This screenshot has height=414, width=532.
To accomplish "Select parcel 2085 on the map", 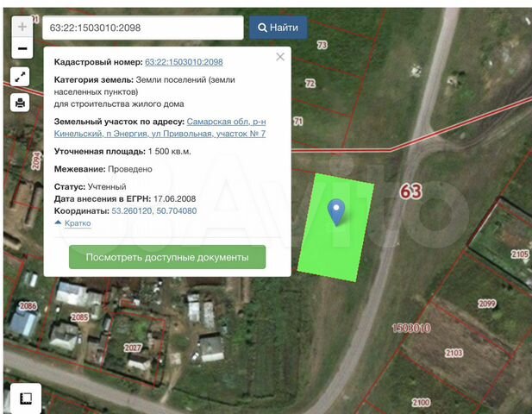I will click(x=80, y=317).
